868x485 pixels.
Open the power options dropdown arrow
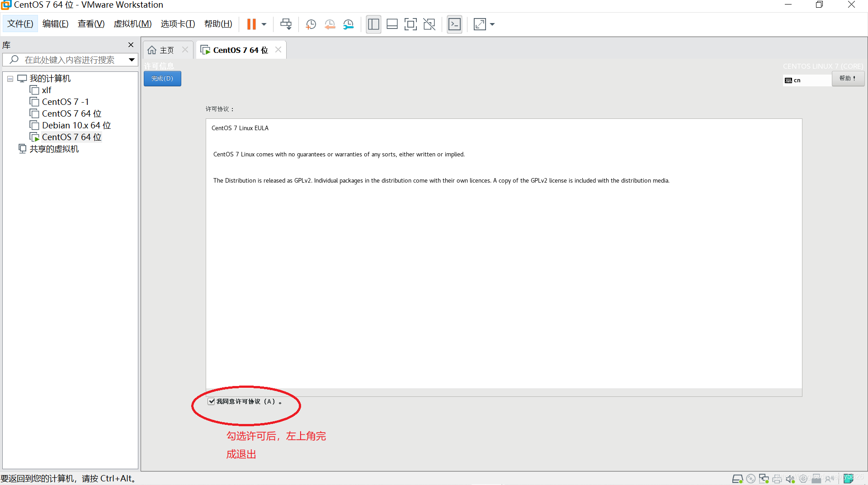(x=264, y=24)
